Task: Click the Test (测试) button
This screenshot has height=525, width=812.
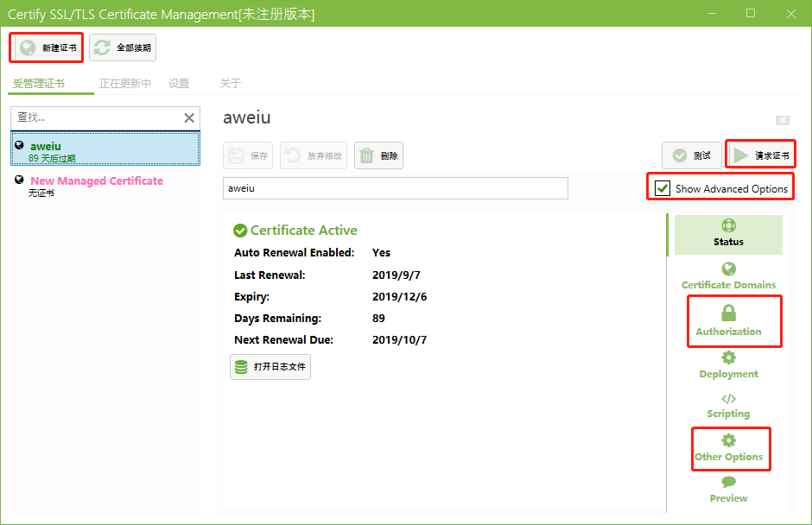Action: pos(692,155)
